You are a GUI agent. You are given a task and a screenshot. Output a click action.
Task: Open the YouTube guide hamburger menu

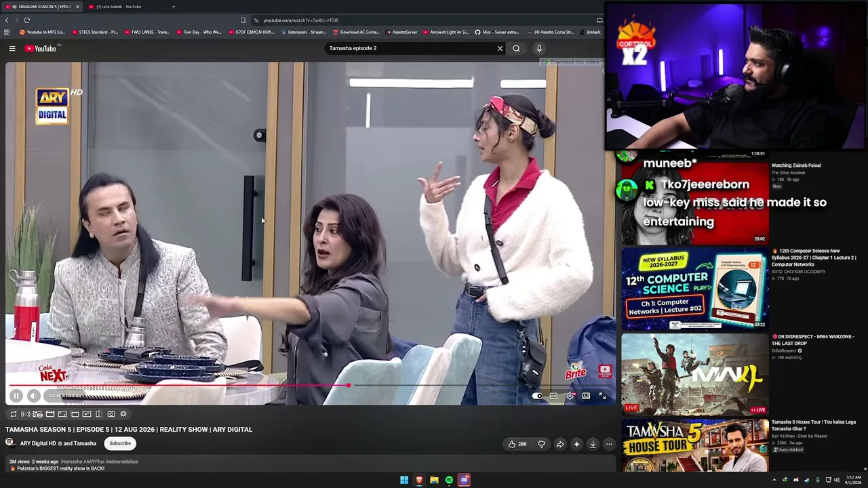[12, 48]
